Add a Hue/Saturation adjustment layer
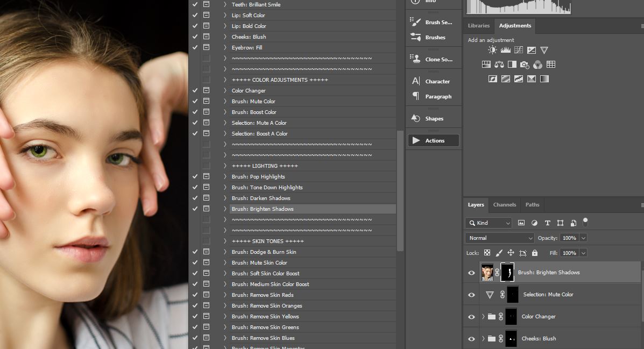 [486, 65]
